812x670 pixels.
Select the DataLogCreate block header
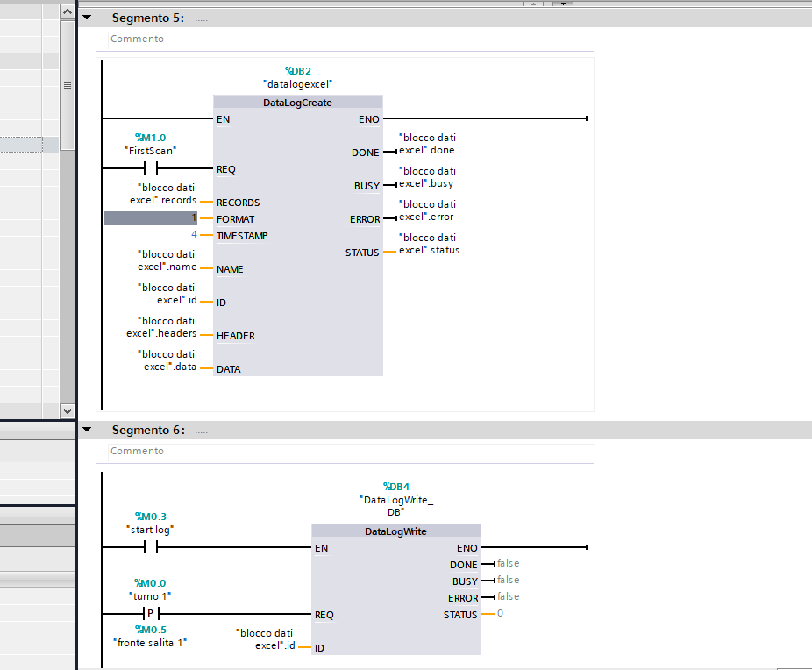297,103
